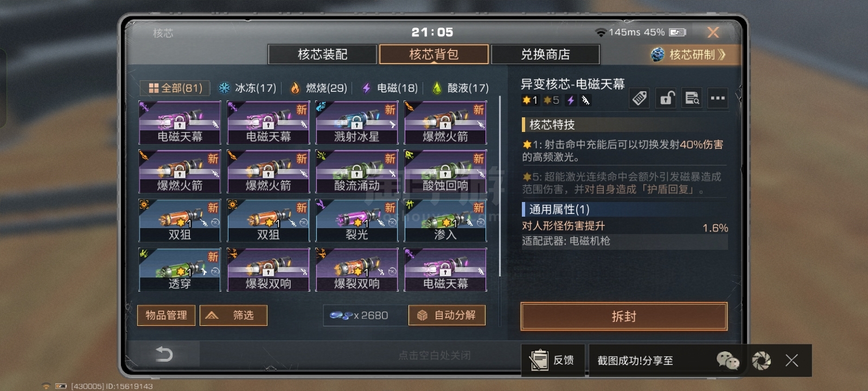868x391 pixels.
Task: Share via the camera shutter icon
Action: coord(761,360)
